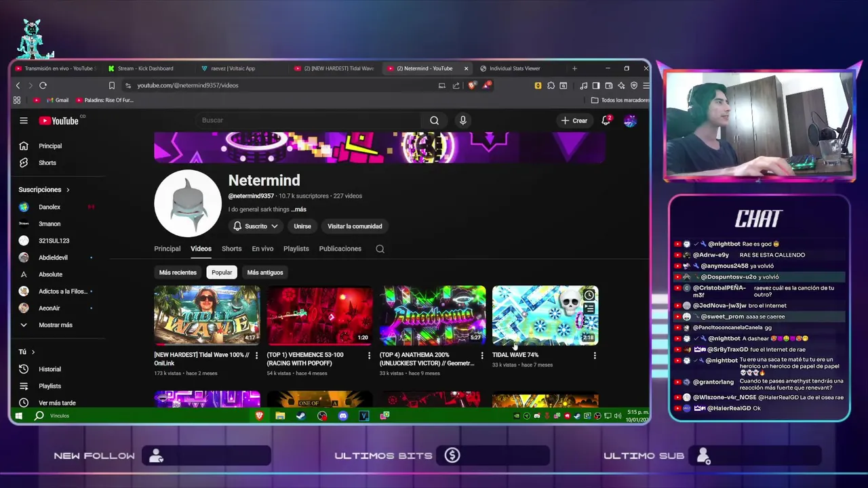Open the YouTube hamburger guide menu

click(24, 121)
